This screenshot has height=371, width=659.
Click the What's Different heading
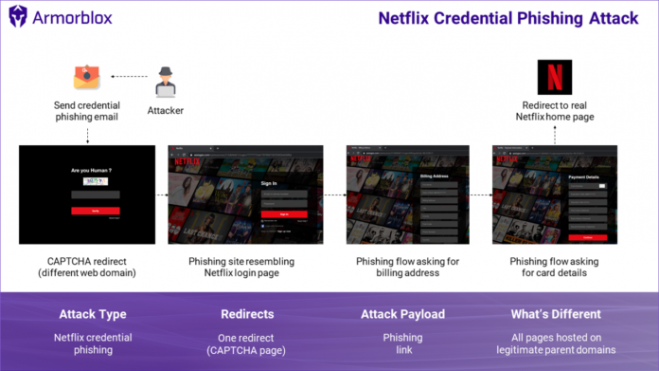click(556, 314)
